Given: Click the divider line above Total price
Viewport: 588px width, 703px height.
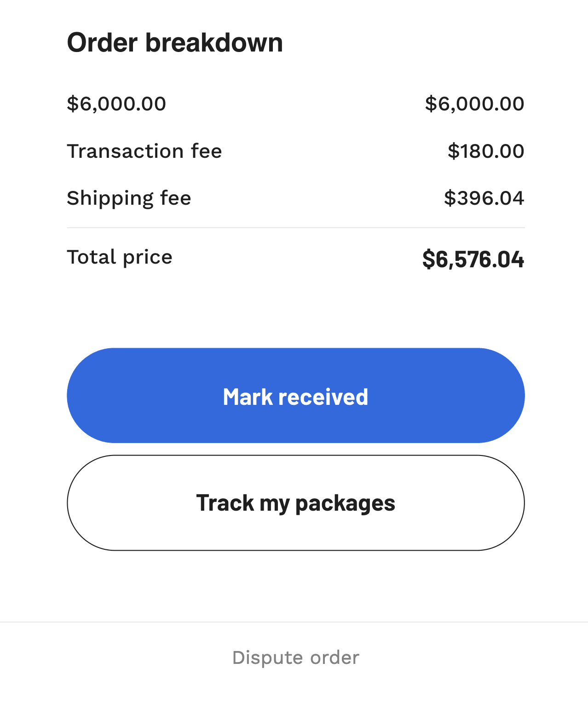Looking at the screenshot, I should (x=295, y=228).
